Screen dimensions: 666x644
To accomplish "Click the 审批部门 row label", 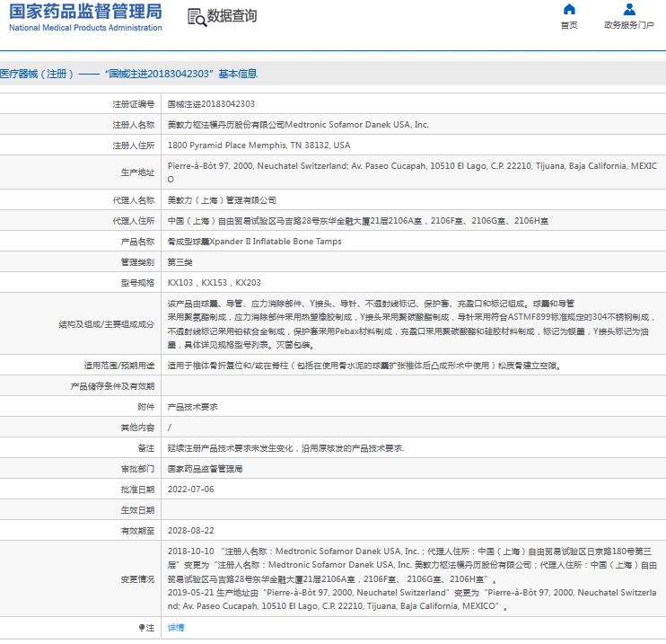I will [x=137, y=469].
